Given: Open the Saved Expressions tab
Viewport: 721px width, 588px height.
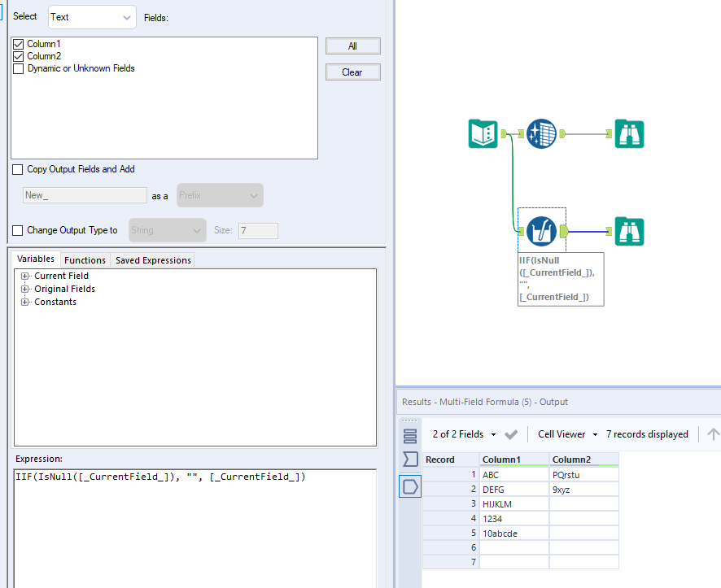Looking at the screenshot, I should (x=153, y=260).
